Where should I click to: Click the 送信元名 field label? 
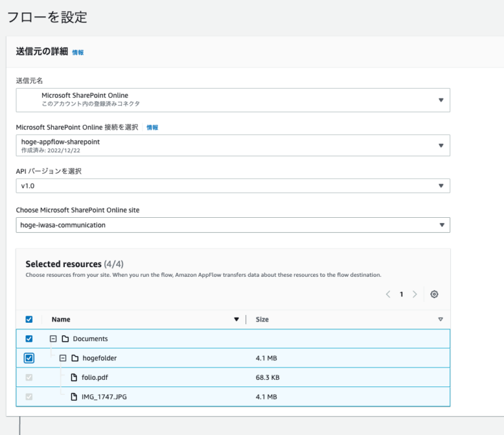pyautogui.click(x=30, y=81)
